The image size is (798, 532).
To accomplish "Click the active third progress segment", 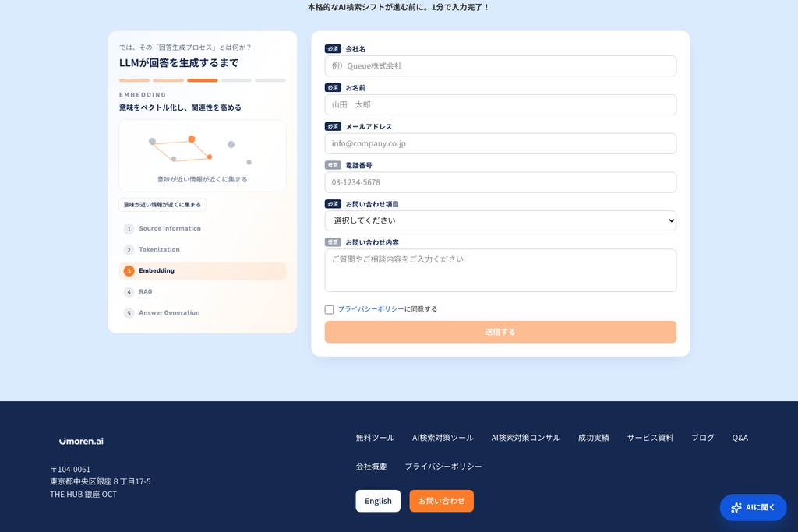I will (202, 80).
